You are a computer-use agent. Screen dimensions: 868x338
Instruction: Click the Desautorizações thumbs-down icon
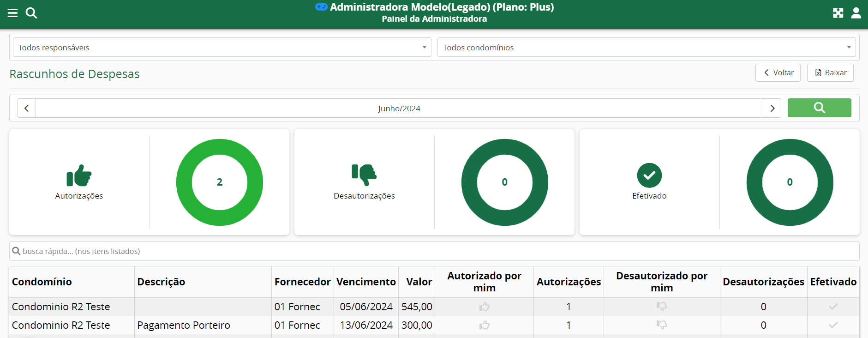[364, 175]
